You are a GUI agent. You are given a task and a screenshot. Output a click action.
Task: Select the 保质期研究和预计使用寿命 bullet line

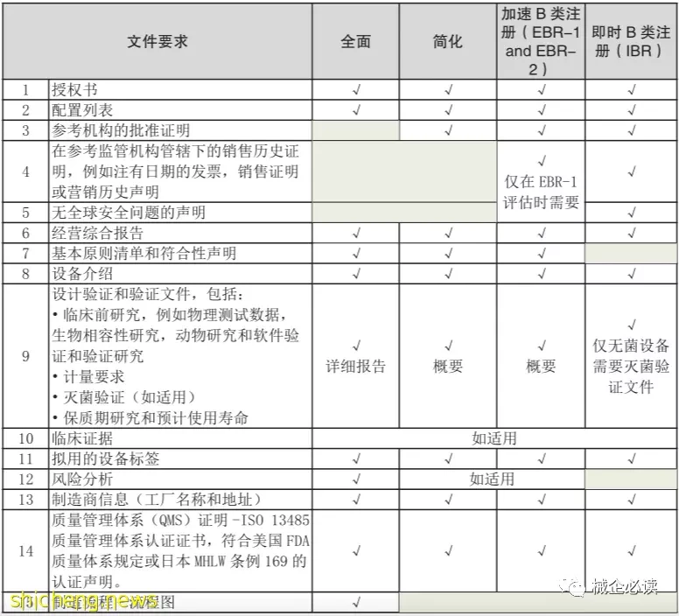click(x=150, y=417)
